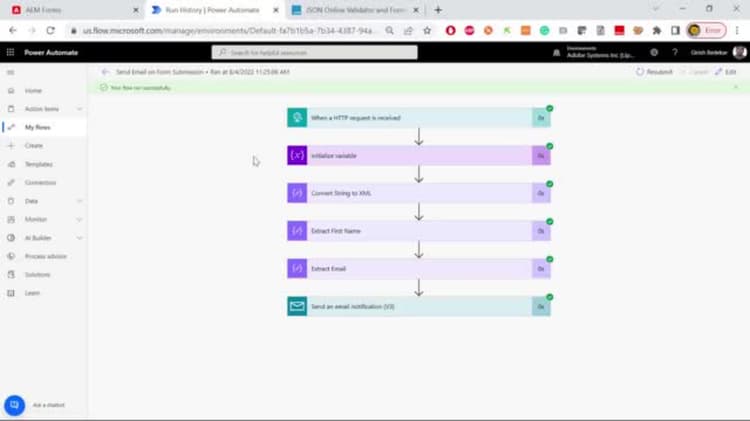Click the browser back button
The height and width of the screenshot is (421, 750).
tap(13, 31)
